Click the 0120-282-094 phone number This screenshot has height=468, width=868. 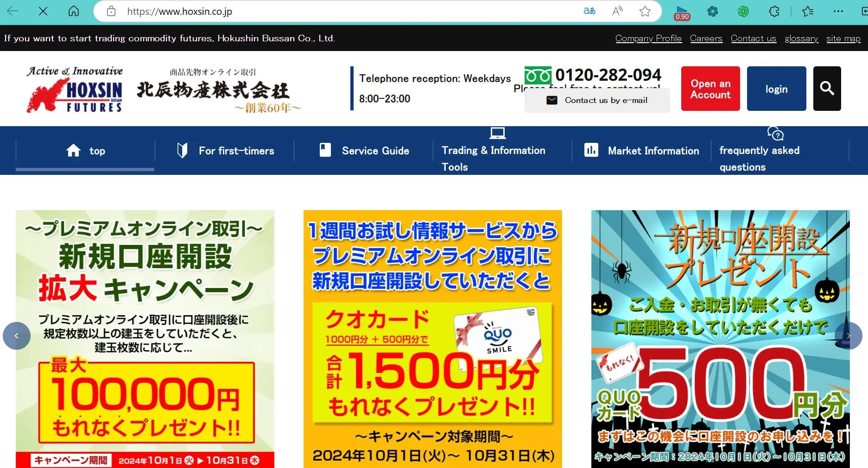[x=608, y=75]
